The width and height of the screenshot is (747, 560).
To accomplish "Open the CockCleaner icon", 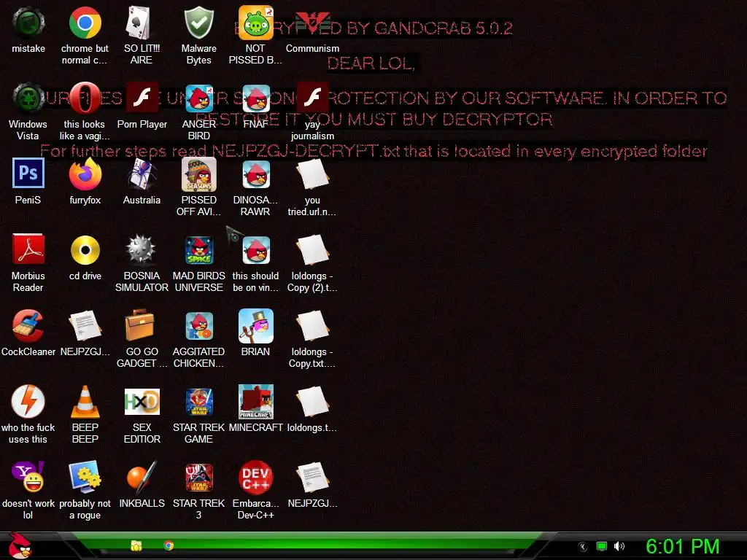I will (28, 326).
